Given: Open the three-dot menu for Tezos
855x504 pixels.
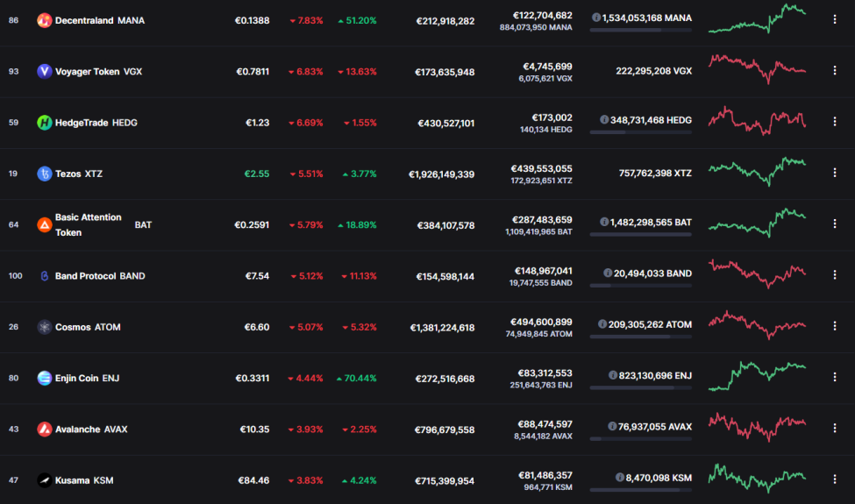Looking at the screenshot, I should pos(834,173).
